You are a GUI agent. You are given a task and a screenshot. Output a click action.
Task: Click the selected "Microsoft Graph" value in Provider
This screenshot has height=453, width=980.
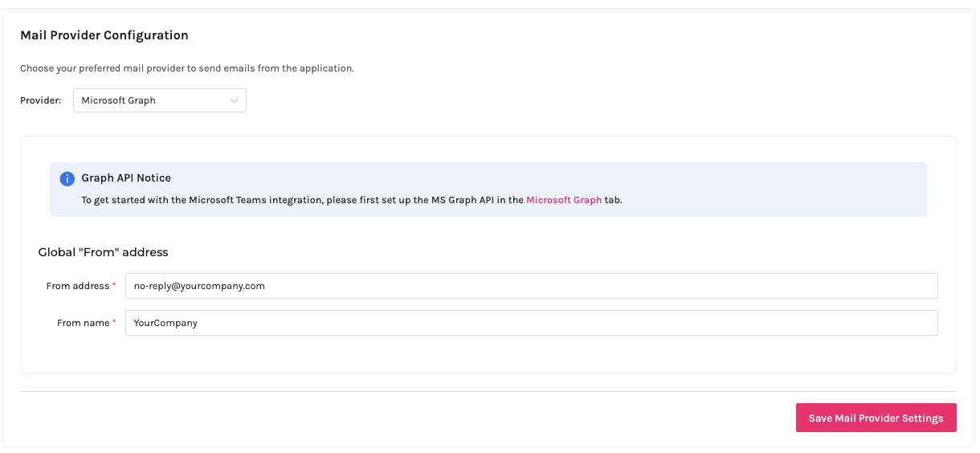click(x=119, y=100)
